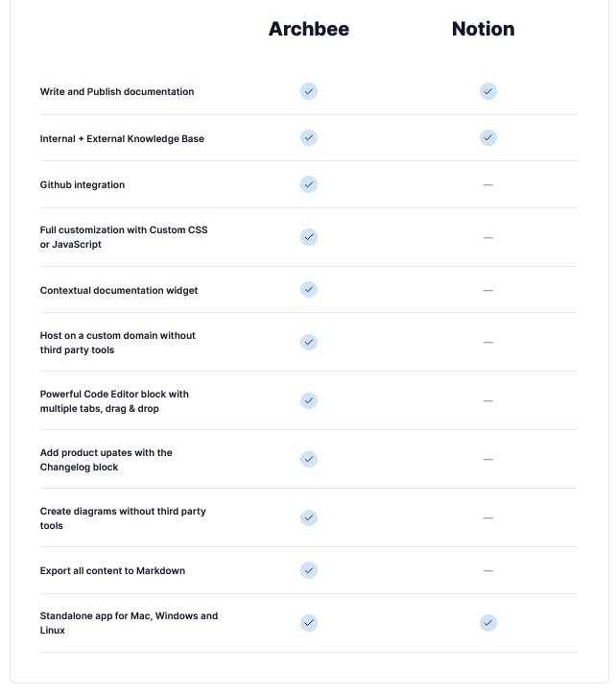Screen dimensions: 616x696
Task: Click the Archbee column heading
Action: pos(309,29)
